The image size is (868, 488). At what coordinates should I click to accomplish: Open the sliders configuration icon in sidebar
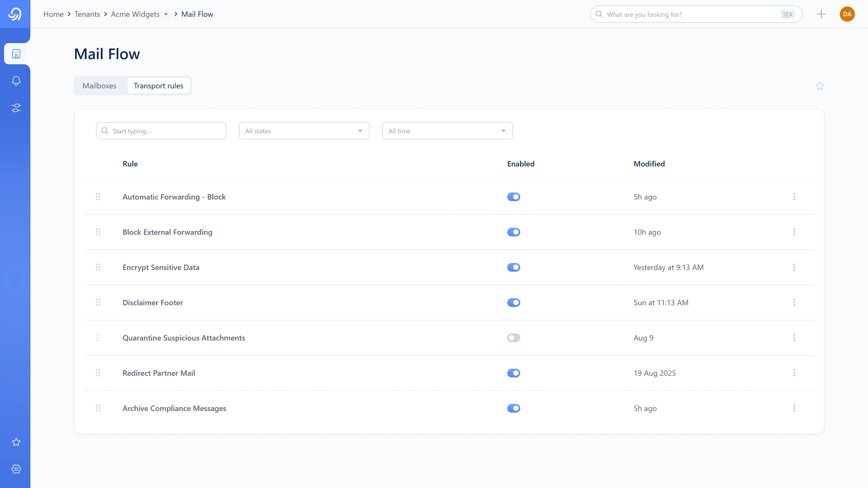click(16, 108)
